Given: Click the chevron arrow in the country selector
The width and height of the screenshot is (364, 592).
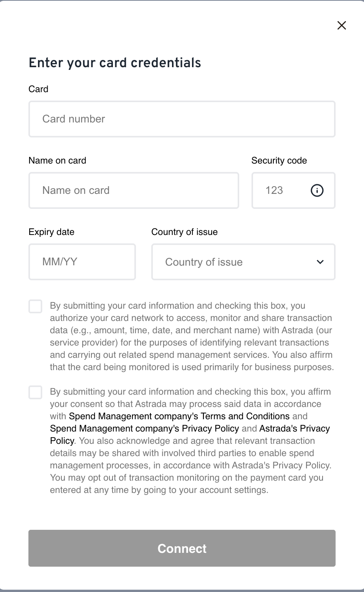Looking at the screenshot, I should tap(320, 262).
